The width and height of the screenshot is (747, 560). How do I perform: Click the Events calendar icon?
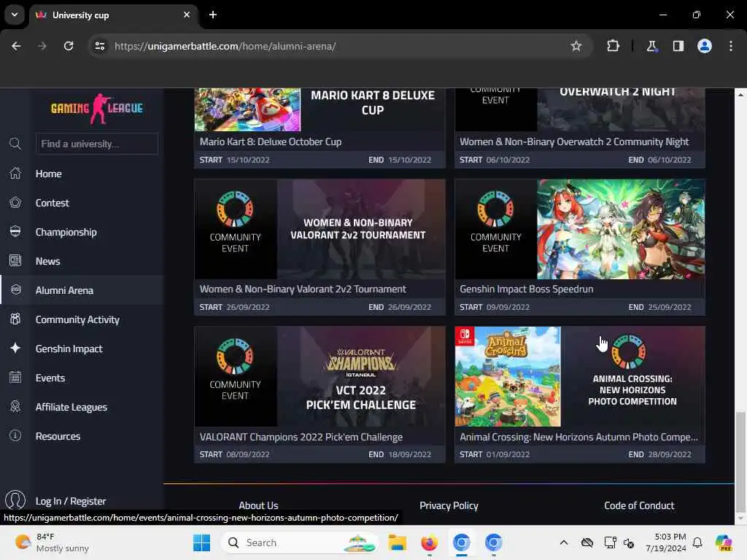coord(15,377)
